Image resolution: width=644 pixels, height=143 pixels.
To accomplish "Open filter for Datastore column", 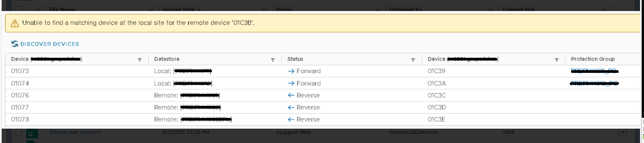I will [x=273, y=60].
